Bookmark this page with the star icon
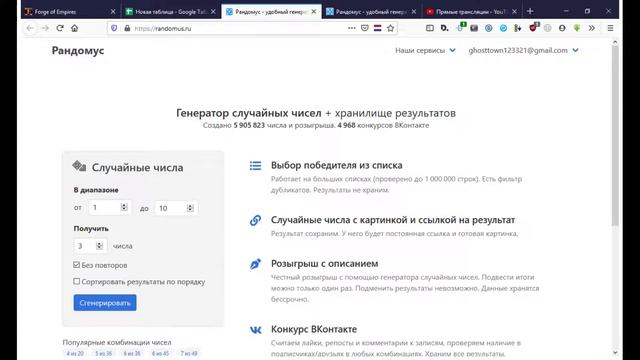This screenshot has width=640, height=360. 391,28
